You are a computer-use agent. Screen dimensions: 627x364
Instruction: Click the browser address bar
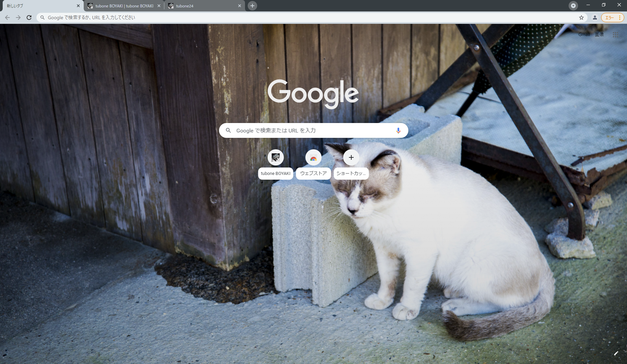tap(202, 18)
